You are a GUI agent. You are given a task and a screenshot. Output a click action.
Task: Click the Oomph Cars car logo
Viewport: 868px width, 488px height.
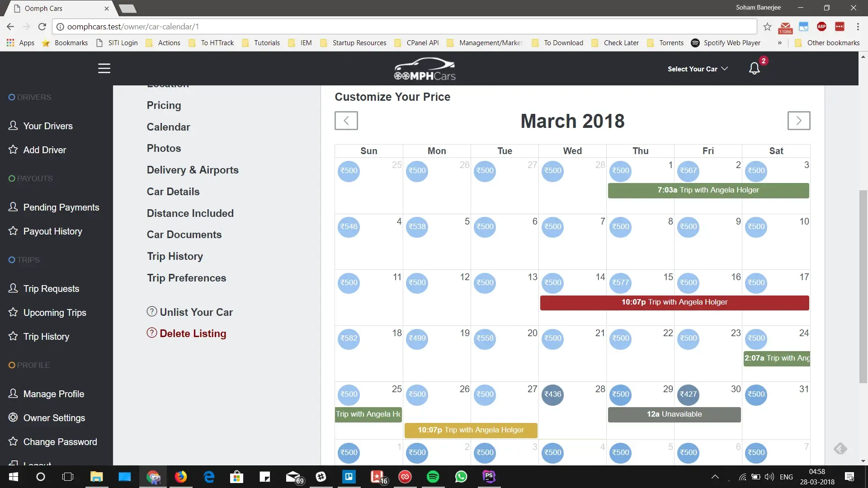[424, 68]
